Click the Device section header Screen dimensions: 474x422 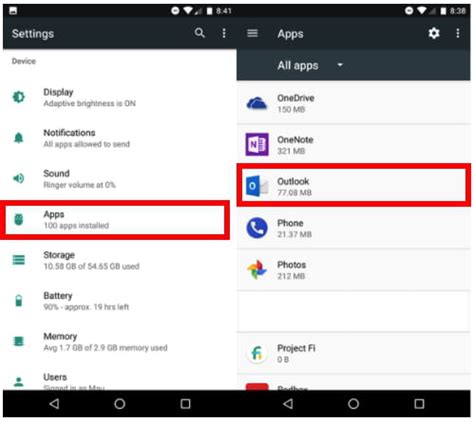24,61
